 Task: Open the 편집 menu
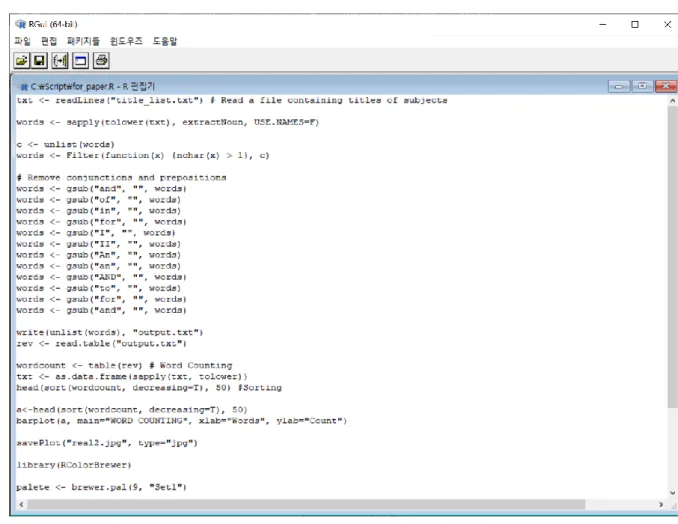pyautogui.click(x=49, y=41)
